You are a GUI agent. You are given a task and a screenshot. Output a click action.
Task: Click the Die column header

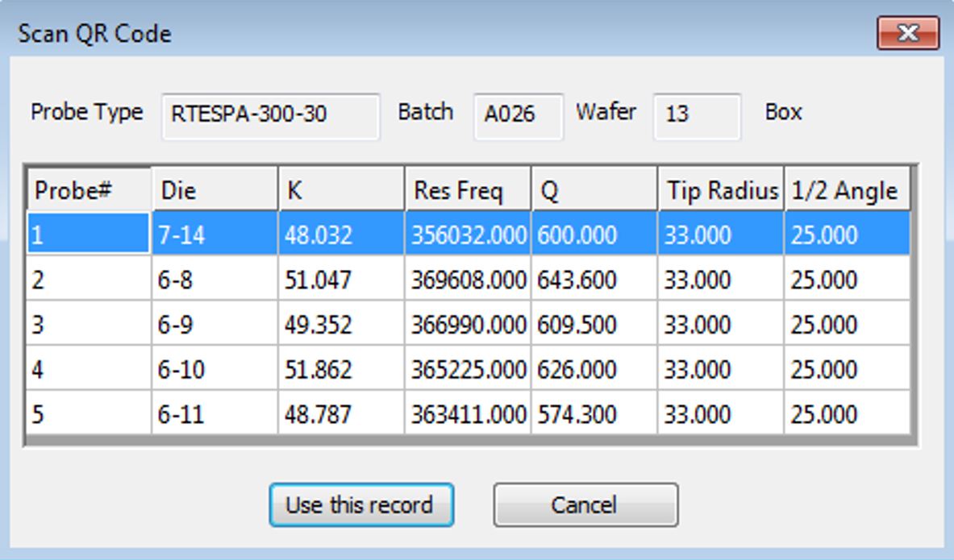coord(215,191)
